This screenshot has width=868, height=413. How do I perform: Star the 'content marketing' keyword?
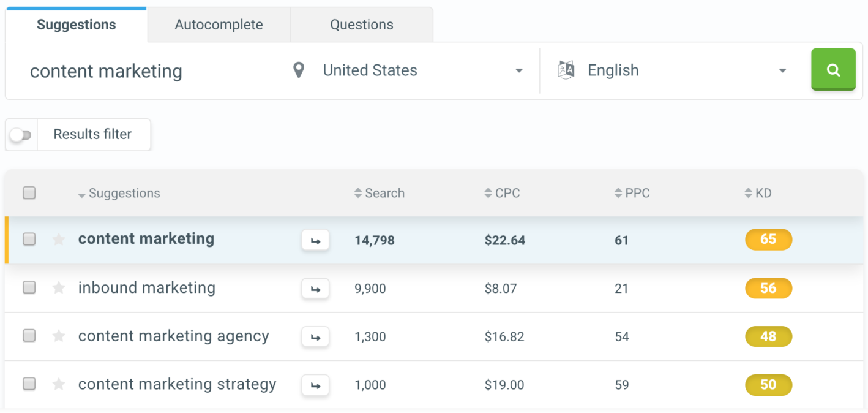[x=59, y=239]
